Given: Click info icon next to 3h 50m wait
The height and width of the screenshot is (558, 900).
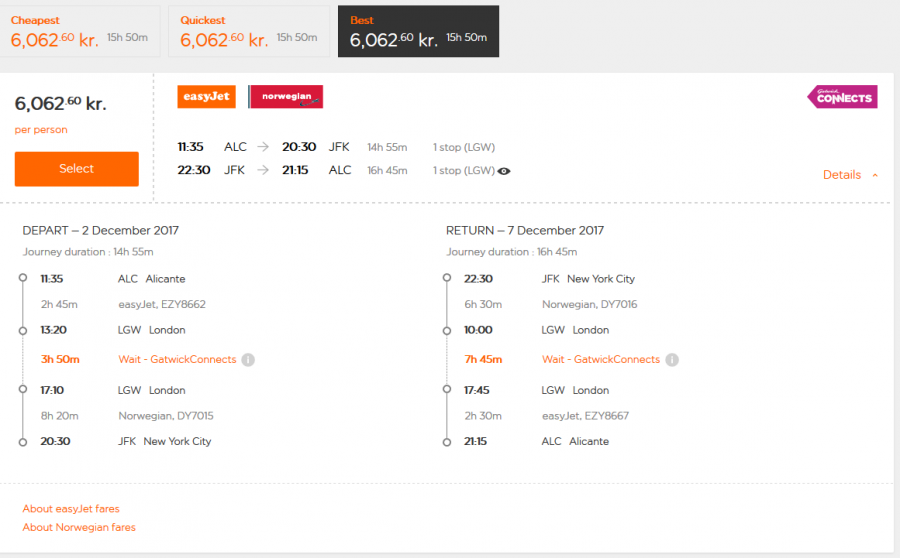Looking at the screenshot, I should pos(248,360).
